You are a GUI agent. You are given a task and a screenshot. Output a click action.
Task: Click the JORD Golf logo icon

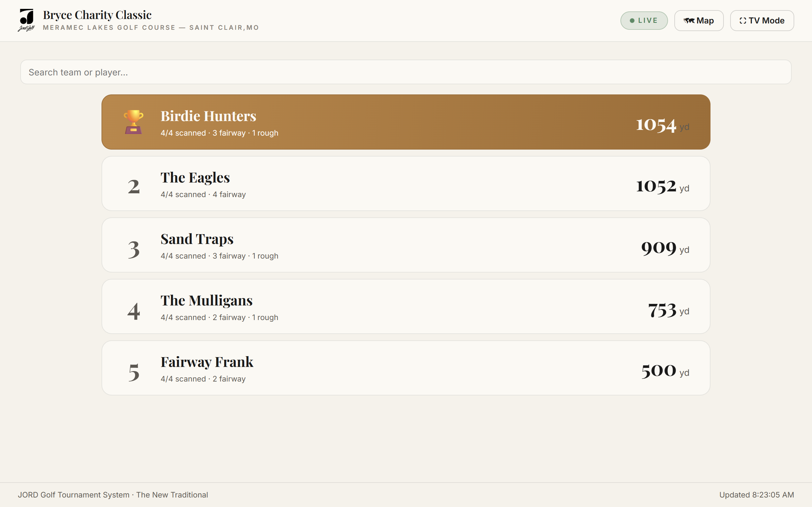(27, 21)
